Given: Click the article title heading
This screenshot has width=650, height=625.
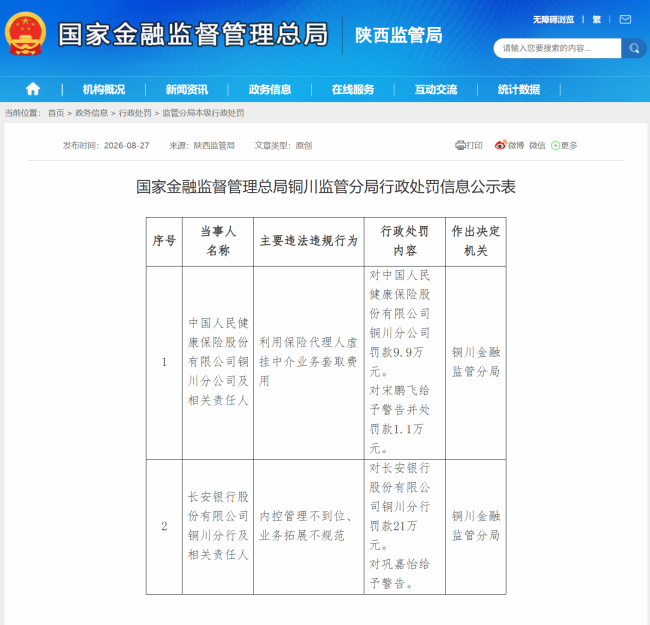Looking at the screenshot, I should pyautogui.click(x=326, y=187).
